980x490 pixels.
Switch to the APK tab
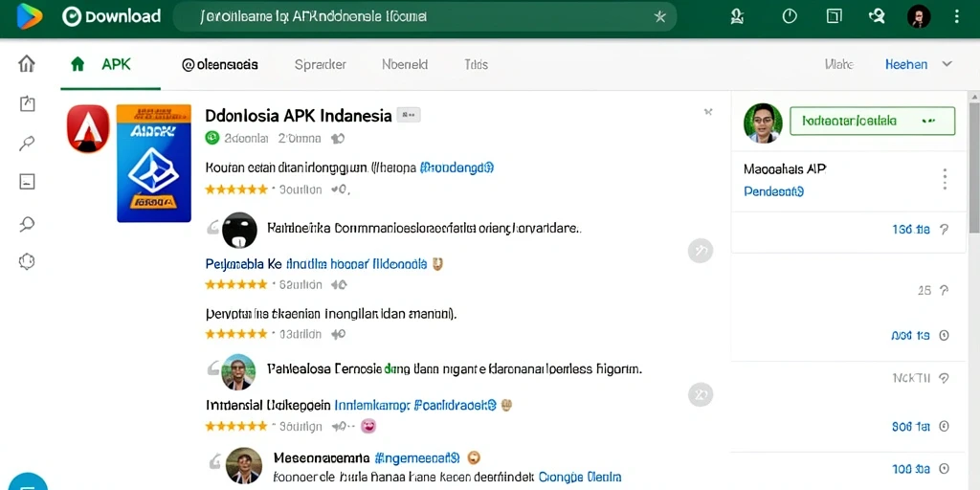point(111,64)
